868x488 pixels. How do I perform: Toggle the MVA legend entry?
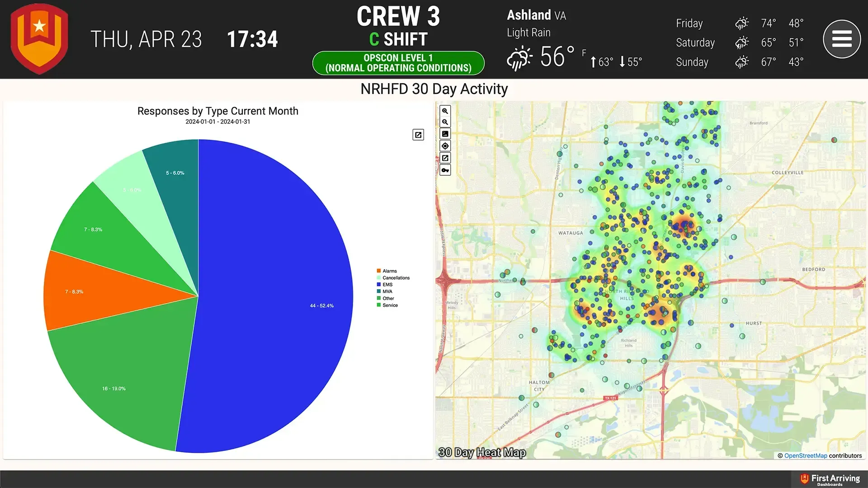[385, 291]
